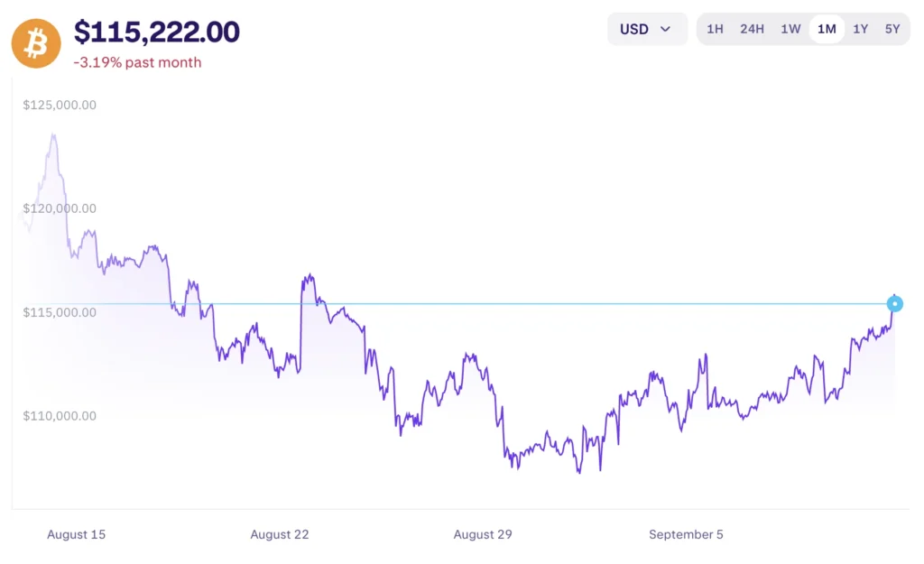Click the $110,000.00 axis label
The width and height of the screenshot is (924, 564).
click(x=60, y=416)
